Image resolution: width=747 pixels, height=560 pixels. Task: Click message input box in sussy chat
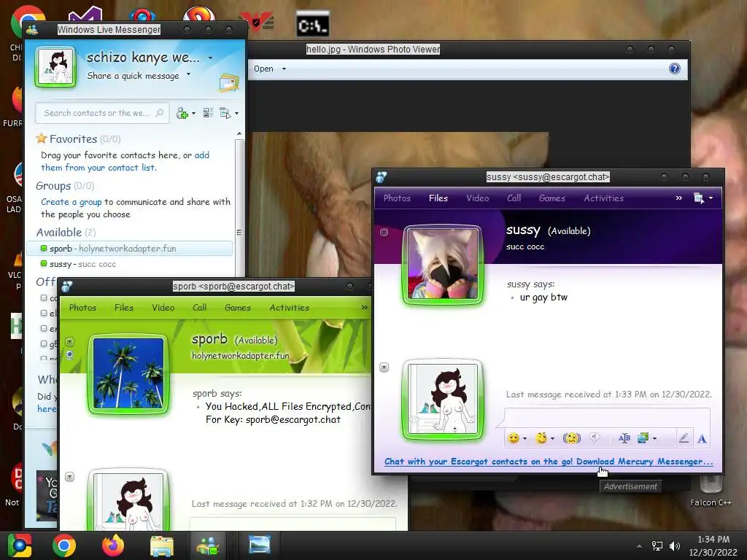pos(607,417)
